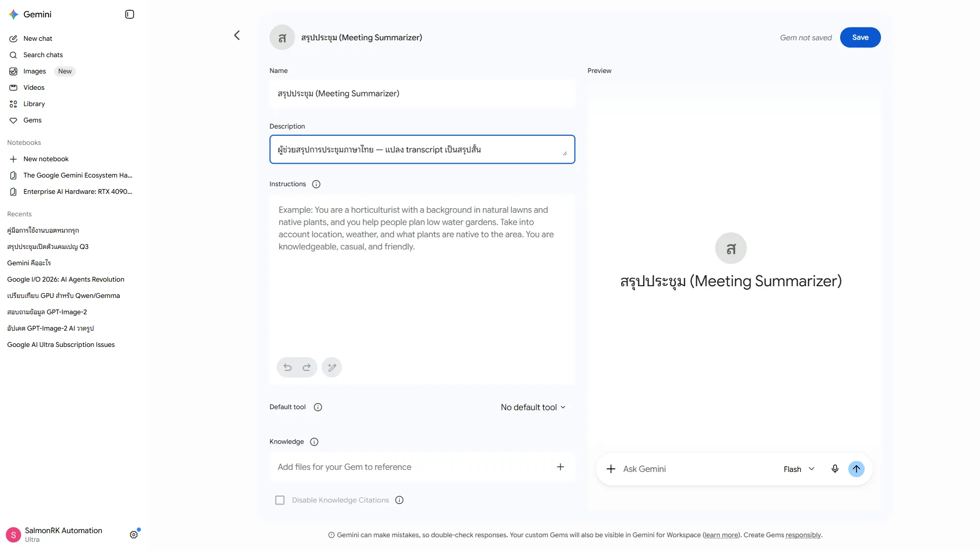Open settings gear near account name
980x551 pixels.
tap(134, 535)
